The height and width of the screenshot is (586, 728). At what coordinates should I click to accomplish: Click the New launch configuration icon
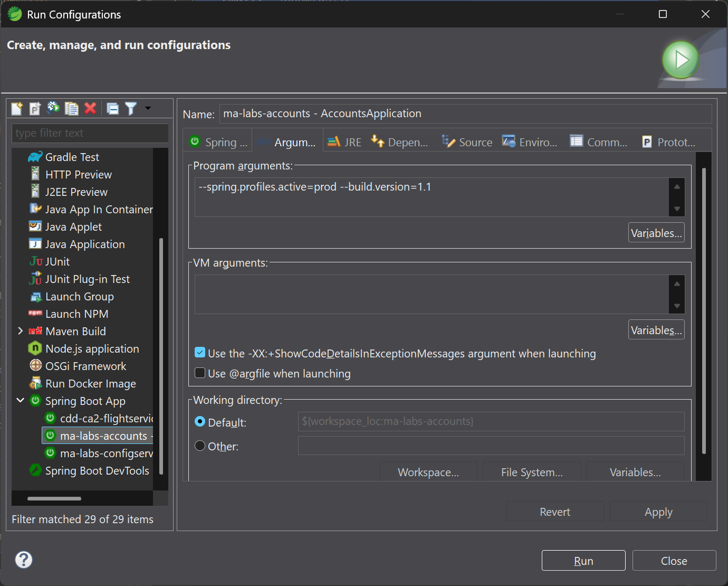coord(17,108)
